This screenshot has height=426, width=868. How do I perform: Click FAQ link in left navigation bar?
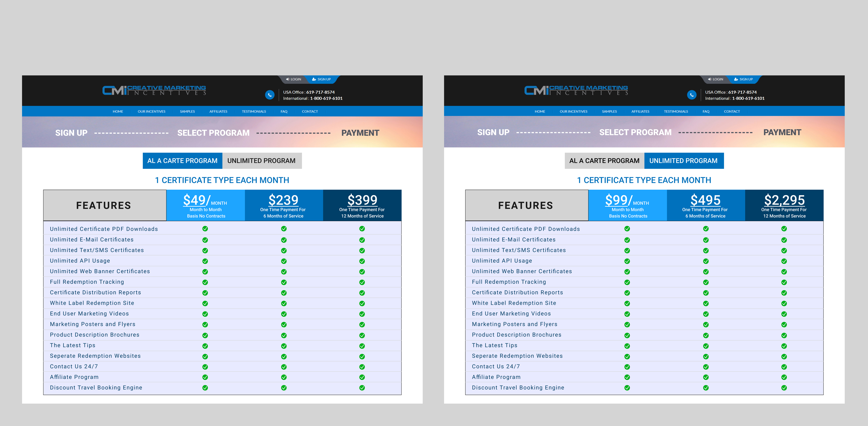pos(284,112)
